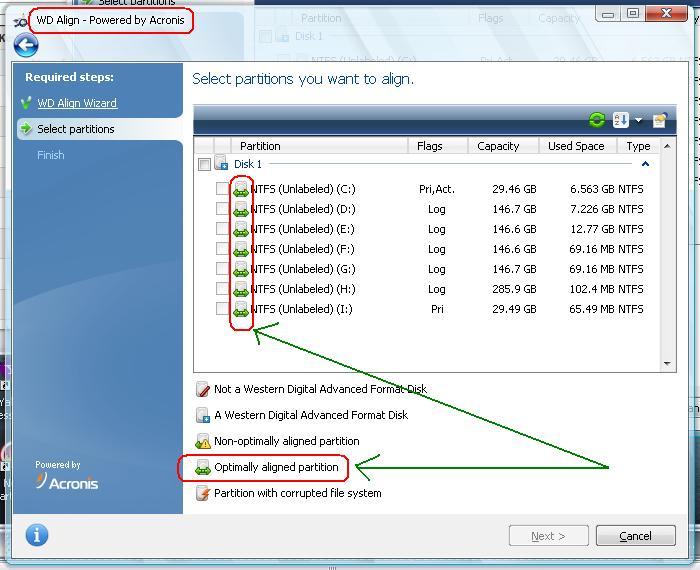Click the green arrow beside Select partitions
The height and width of the screenshot is (570, 700).
tap(26, 129)
